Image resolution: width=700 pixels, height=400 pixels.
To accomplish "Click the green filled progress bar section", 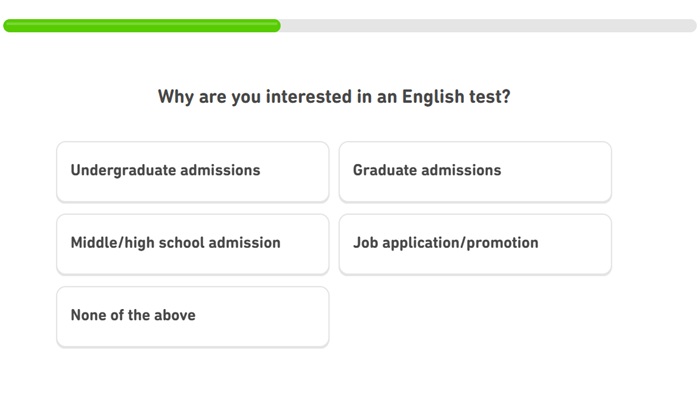I will [142, 26].
